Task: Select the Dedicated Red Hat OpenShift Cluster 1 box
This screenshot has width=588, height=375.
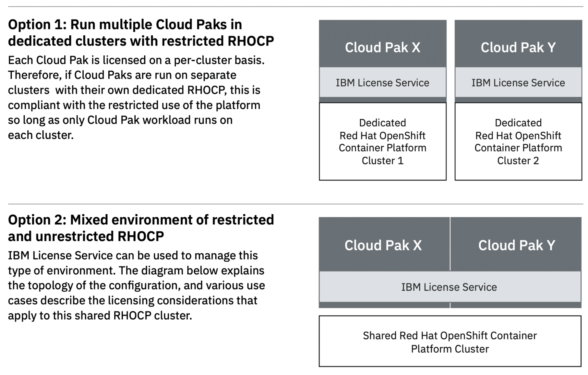Action: pos(383,141)
